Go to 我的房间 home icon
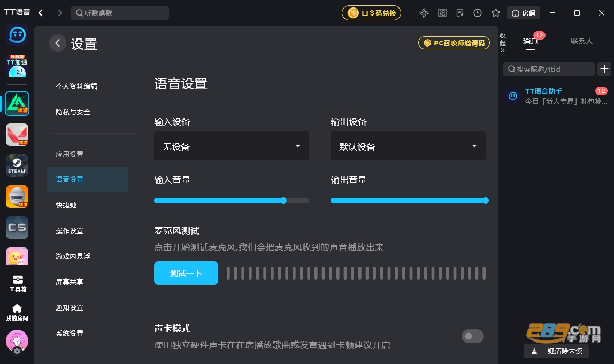The width and height of the screenshot is (614, 364). coord(17,312)
